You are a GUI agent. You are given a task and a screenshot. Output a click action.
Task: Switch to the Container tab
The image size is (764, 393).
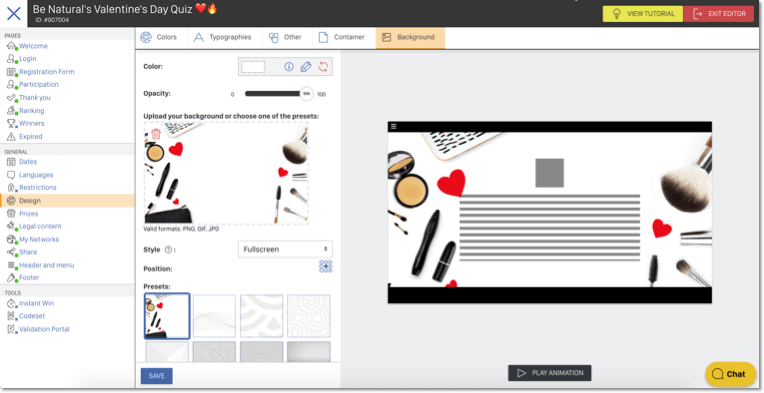[342, 37]
